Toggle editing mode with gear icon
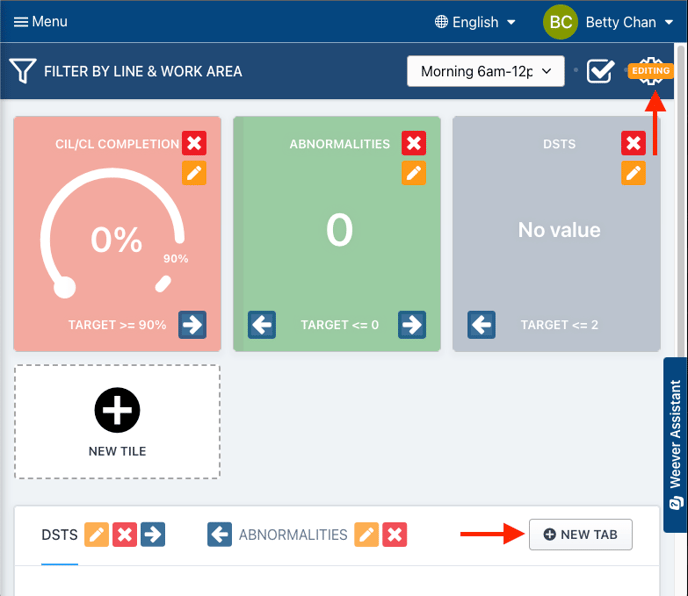The image size is (688, 596). 651,72
